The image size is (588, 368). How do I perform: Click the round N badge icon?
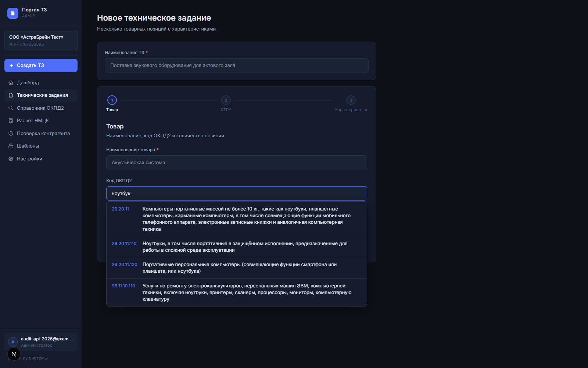click(14, 354)
